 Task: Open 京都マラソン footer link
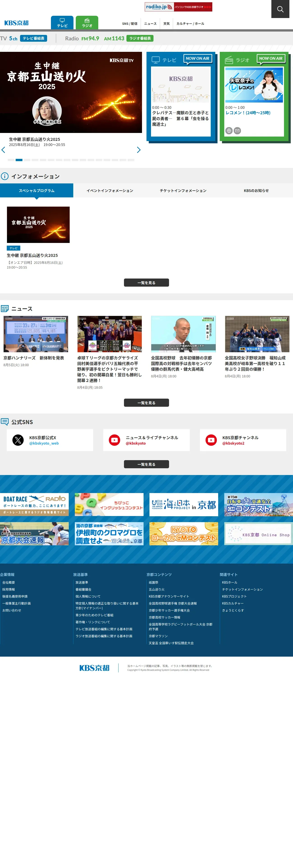click(158, 636)
